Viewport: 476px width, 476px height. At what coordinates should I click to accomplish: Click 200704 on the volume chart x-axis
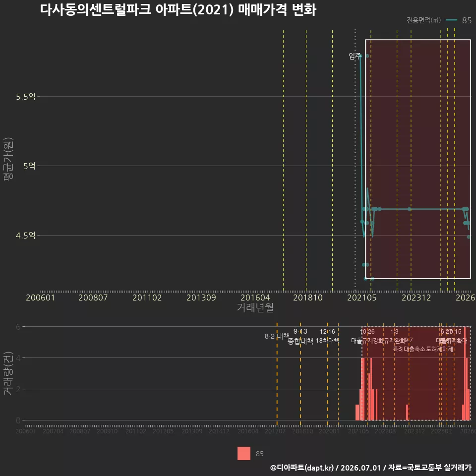pyautogui.click(x=53, y=431)
